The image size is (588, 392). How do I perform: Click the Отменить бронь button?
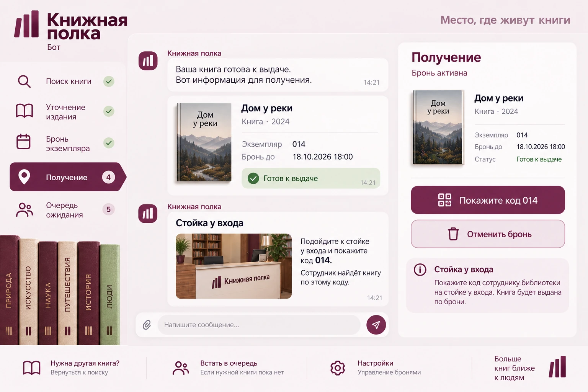coord(488,234)
